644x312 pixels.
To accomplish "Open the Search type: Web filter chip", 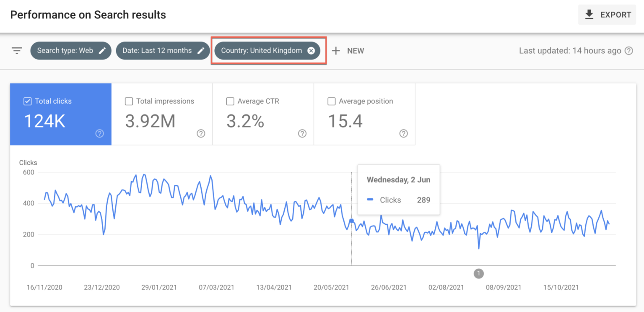I will point(70,50).
